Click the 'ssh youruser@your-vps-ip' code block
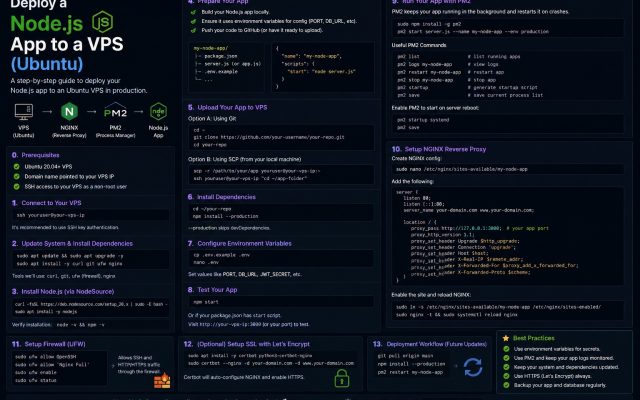 tap(90, 215)
